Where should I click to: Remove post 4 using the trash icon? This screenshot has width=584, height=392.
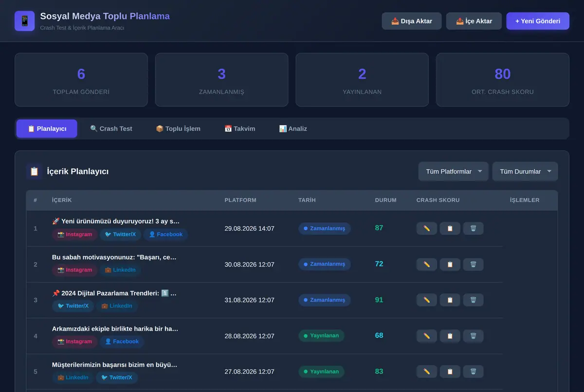(x=473, y=336)
